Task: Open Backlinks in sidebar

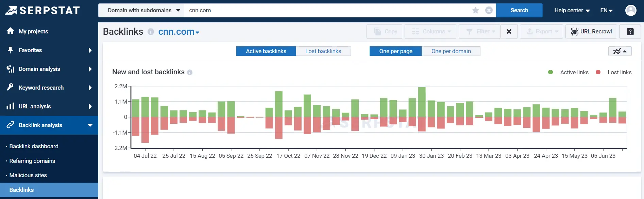Action: click(x=49, y=190)
